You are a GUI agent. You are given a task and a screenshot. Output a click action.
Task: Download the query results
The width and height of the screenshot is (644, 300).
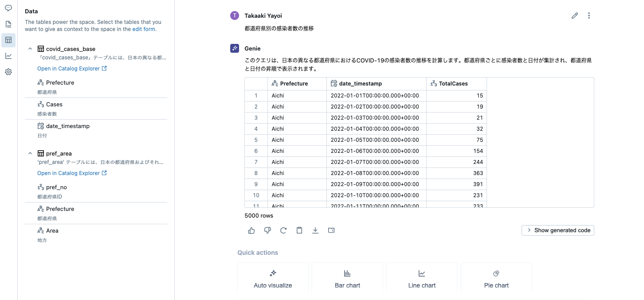coord(315,230)
